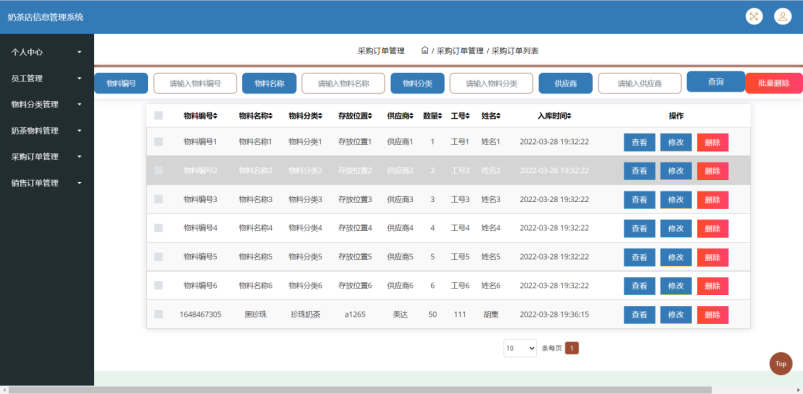This screenshot has width=803, height=394.
Task: Sort by 供应商 column header arrows
Action: (411, 116)
